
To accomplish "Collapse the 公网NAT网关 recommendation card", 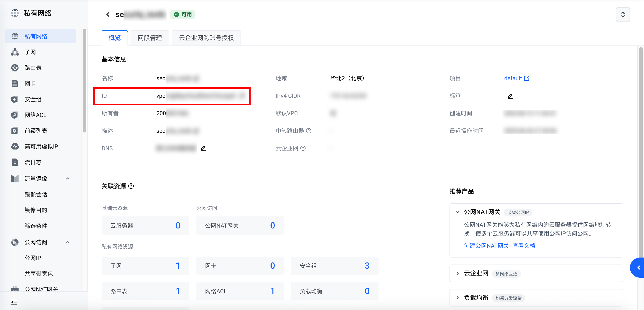I will point(458,212).
